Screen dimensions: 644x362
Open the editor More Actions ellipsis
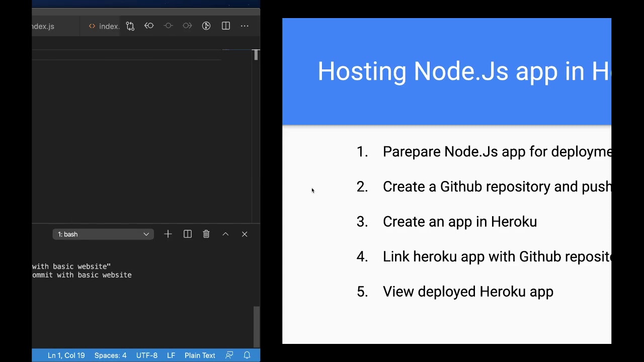(x=245, y=26)
